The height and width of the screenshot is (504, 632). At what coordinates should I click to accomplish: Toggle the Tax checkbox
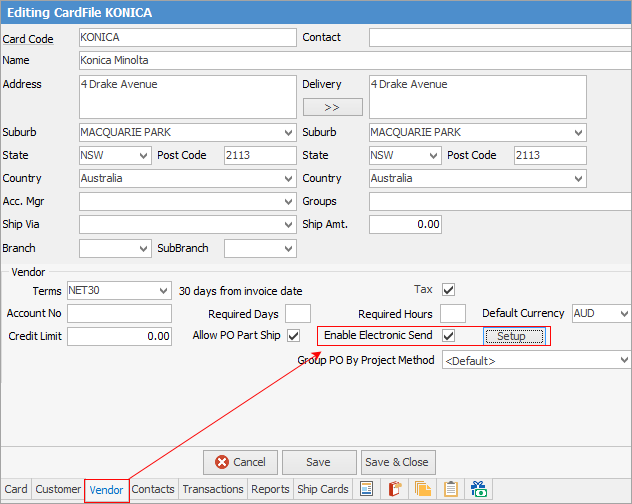(x=448, y=290)
